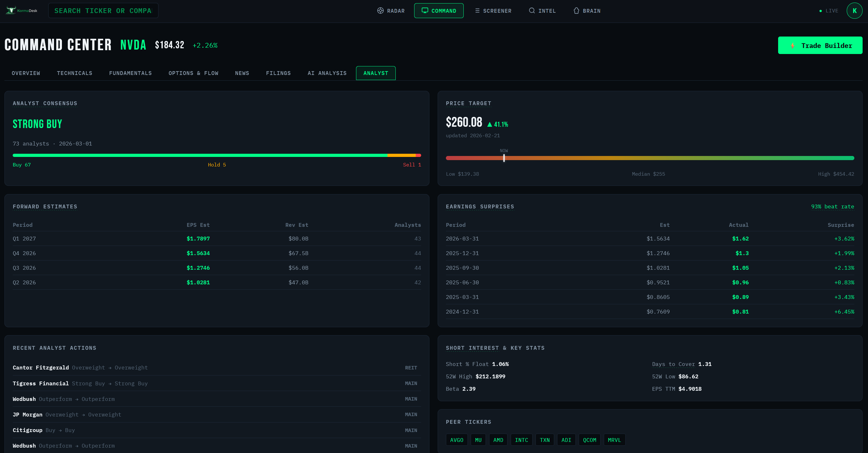Select the AI Analysis tab
This screenshot has width=868, height=453.
pyautogui.click(x=327, y=73)
